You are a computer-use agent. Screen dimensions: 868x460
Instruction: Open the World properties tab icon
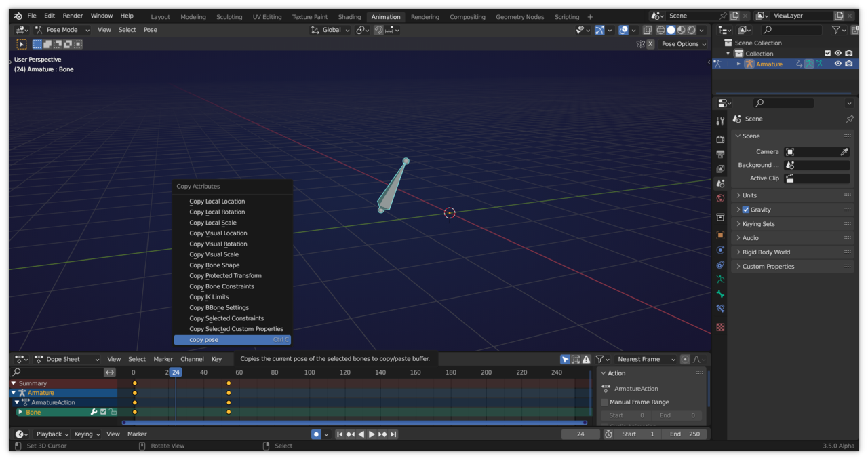pos(720,199)
